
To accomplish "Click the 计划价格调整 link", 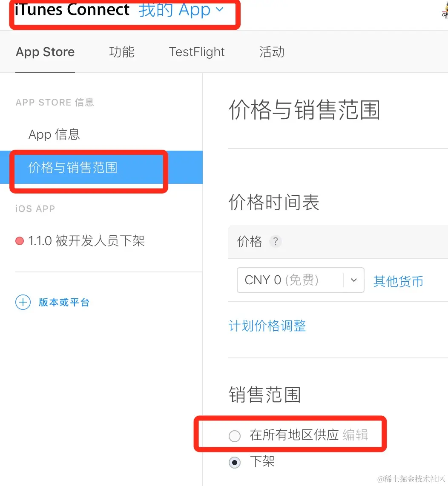I will (267, 326).
